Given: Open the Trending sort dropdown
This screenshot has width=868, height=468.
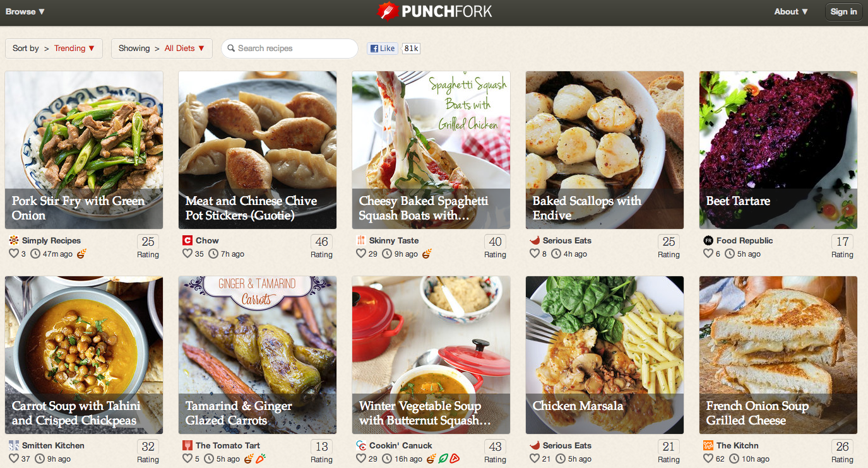Looking at the screenshot, I should coord(74,49).
